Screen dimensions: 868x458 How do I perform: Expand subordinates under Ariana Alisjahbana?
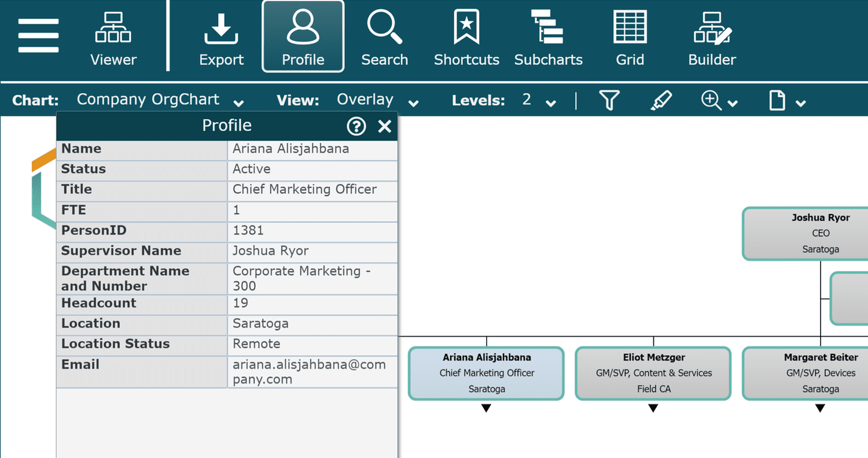486,408
